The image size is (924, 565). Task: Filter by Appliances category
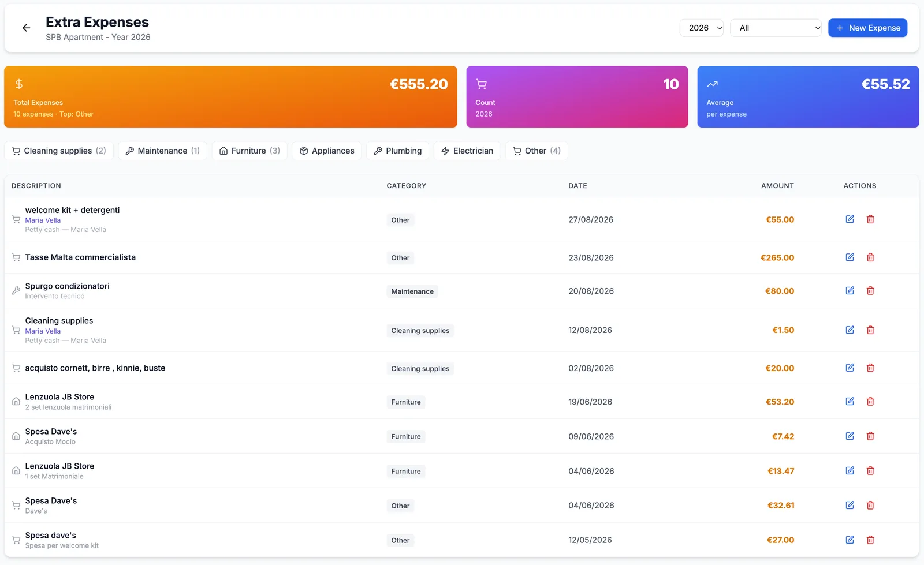[x=327, y=151]
